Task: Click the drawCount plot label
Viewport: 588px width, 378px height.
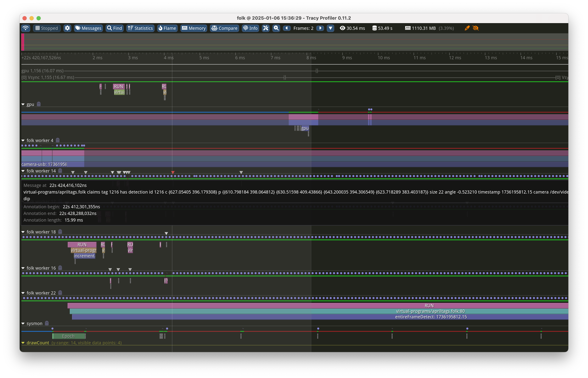Action: 38,343
